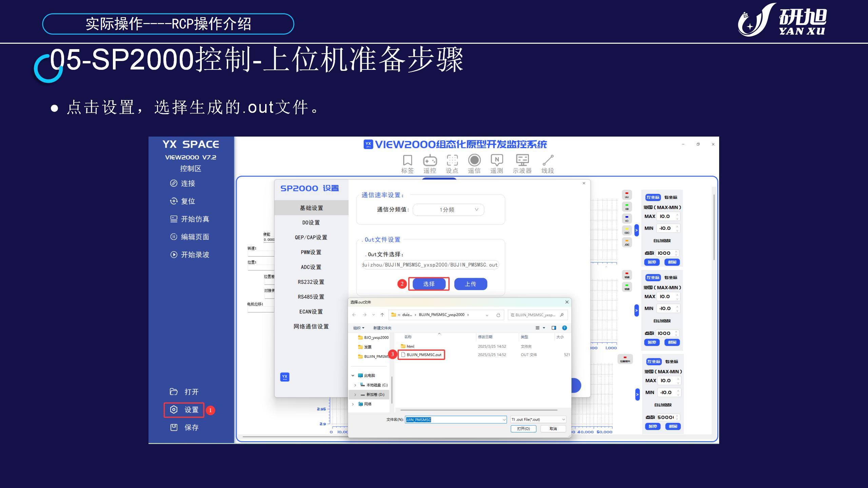Image resolution: width=868 pixels, height=488 pixels.
Task: Click the 上传 upload button
Action: (471, 284)
